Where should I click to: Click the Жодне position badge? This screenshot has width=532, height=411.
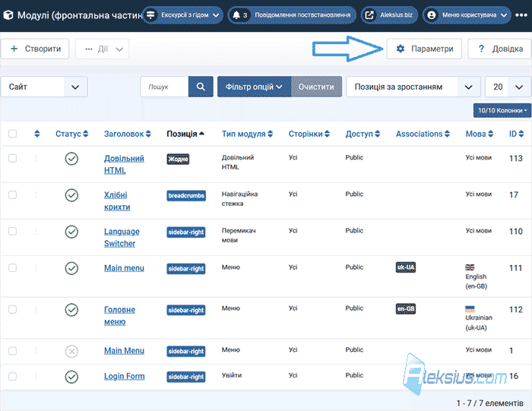pos(178,159)
